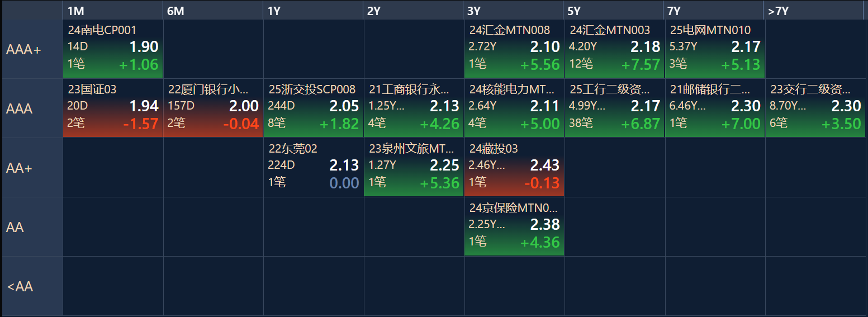This screenshot has width=868, height=317.
Task: Click the AA+ rating row label
Action: [32, 168]
